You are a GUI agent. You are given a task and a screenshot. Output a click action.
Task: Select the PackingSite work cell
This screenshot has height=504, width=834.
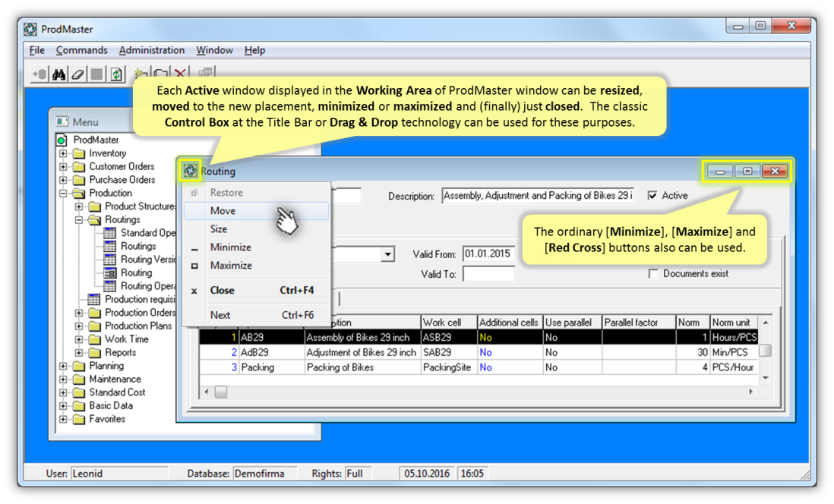click(449, 367)
